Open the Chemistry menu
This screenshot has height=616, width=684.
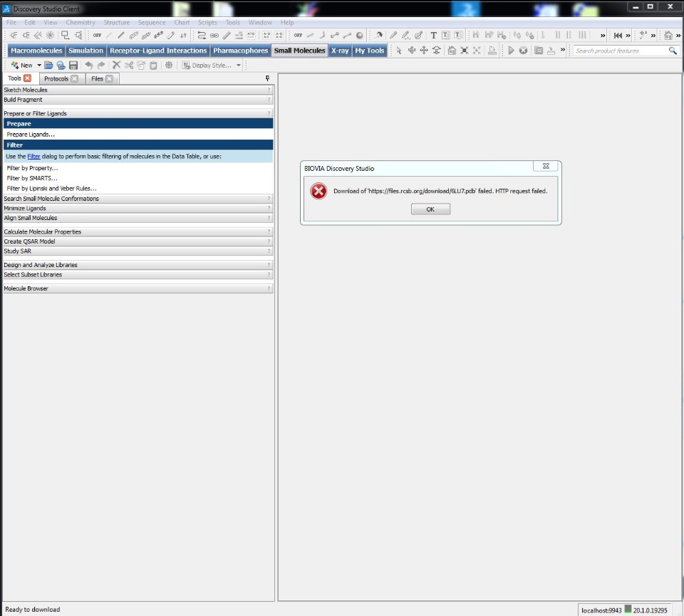click(x=81, y=22)
